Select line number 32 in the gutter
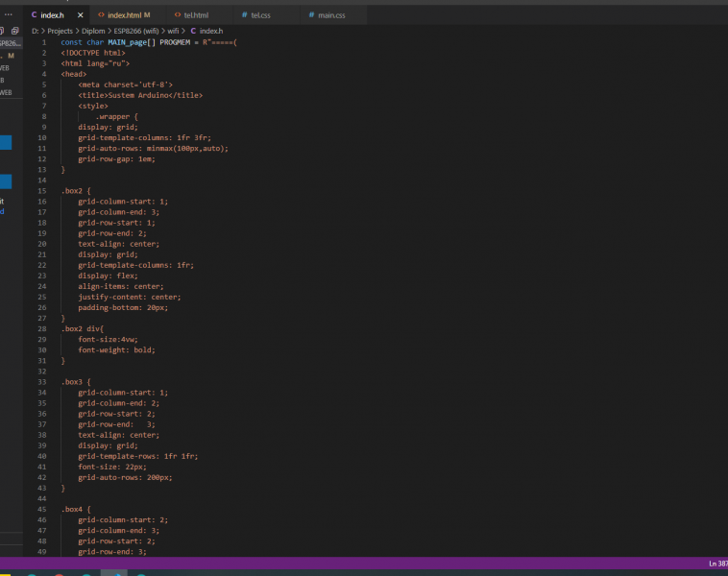 click(42, 372)
